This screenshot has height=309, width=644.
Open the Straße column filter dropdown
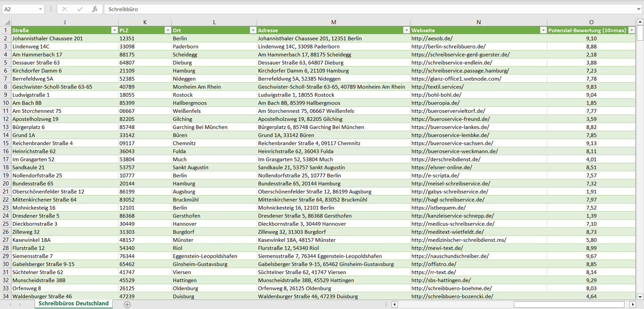pos(114,30)
